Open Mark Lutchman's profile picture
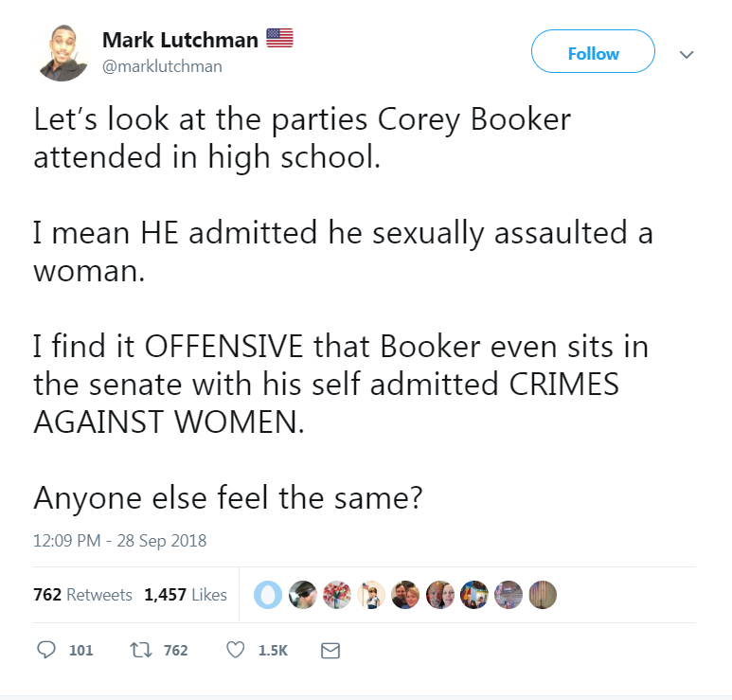 click(x=62, y=53)
